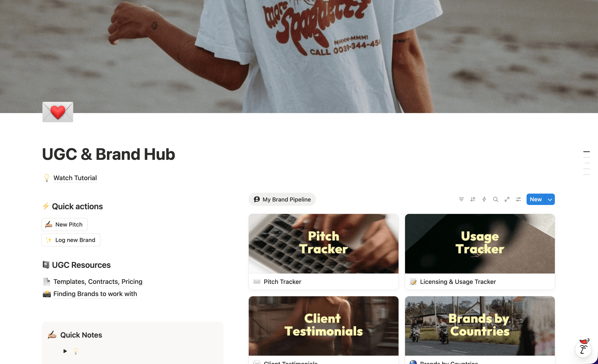Click the sort arrows icon
598x364 pixels.
coord(473,199)
